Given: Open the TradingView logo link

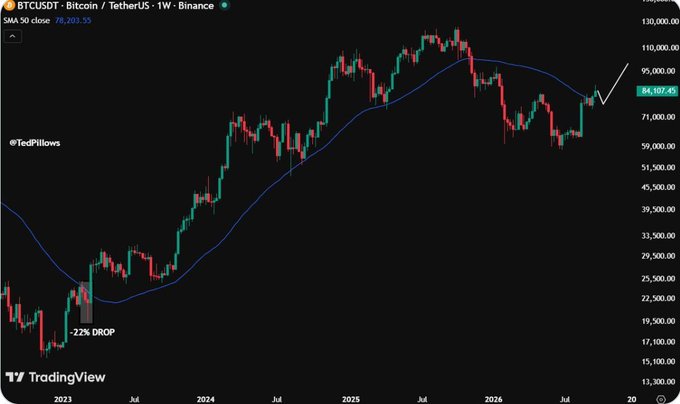Looking at the screenshot, I should (56, 377).
